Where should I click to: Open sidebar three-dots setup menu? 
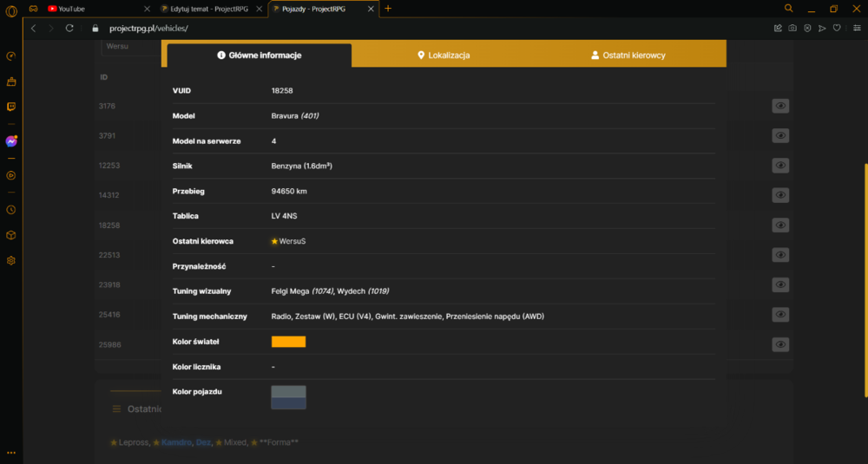click(11, 453)
